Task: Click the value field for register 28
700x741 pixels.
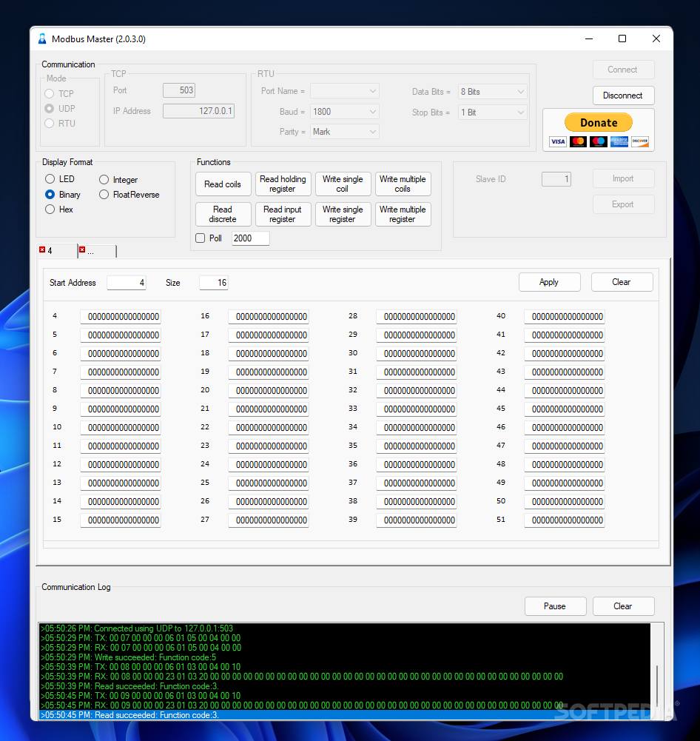Action: point(416,316)
